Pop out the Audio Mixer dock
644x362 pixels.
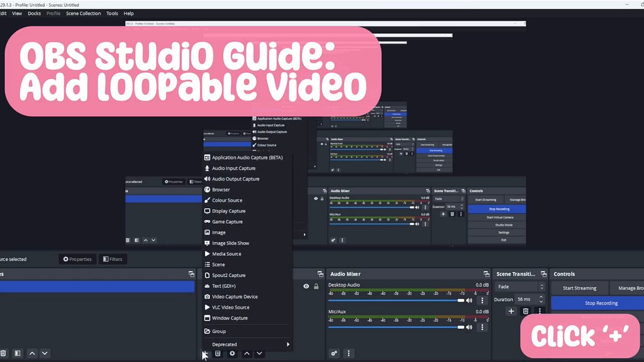coord(486,274)
